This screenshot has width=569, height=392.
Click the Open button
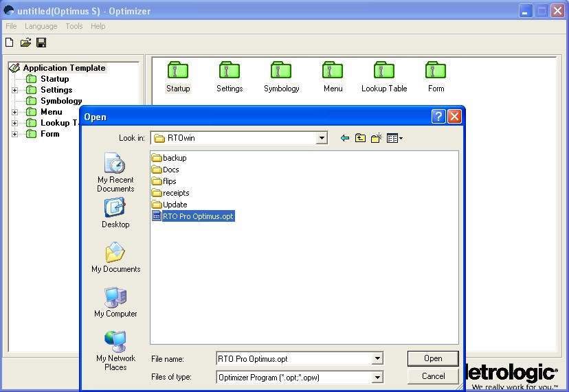(x=433, y=358)
